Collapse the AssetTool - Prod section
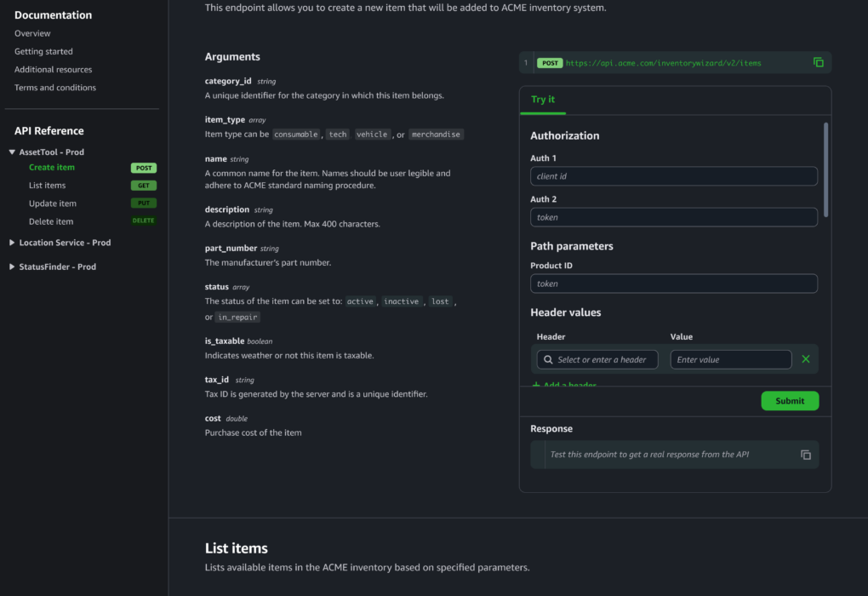Screen dimensions: 868x596 point(12,152)
